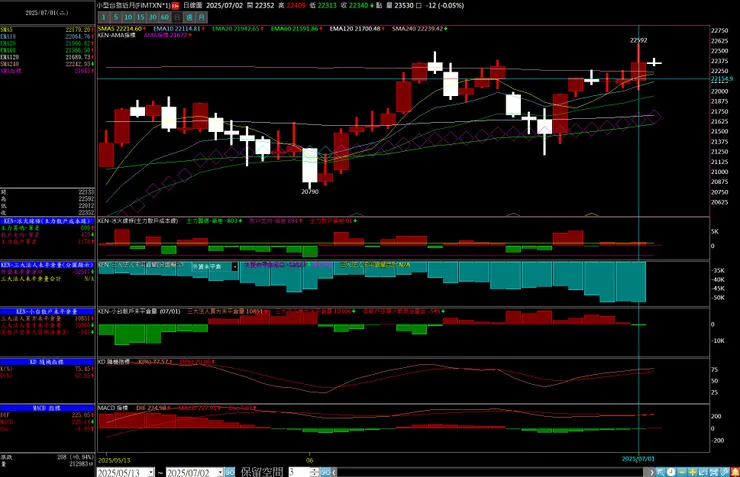Select the 60-minute timeframe button

(165, 17)
